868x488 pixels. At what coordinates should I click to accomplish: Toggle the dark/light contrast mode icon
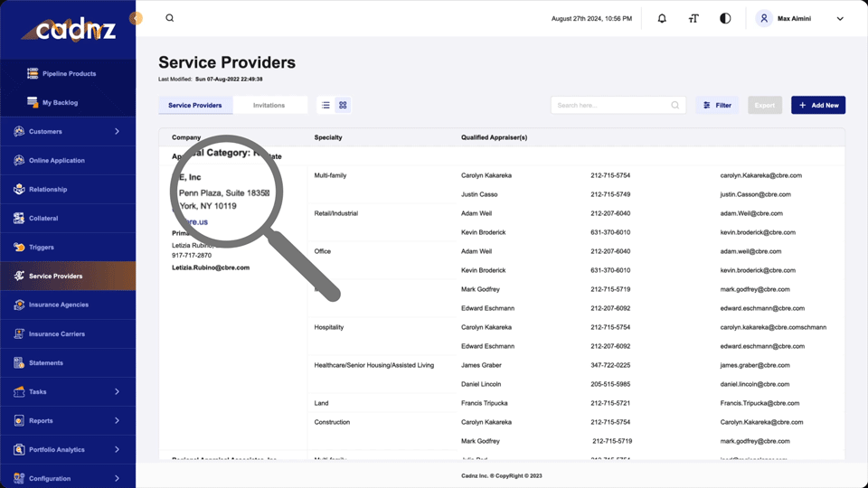725,18
